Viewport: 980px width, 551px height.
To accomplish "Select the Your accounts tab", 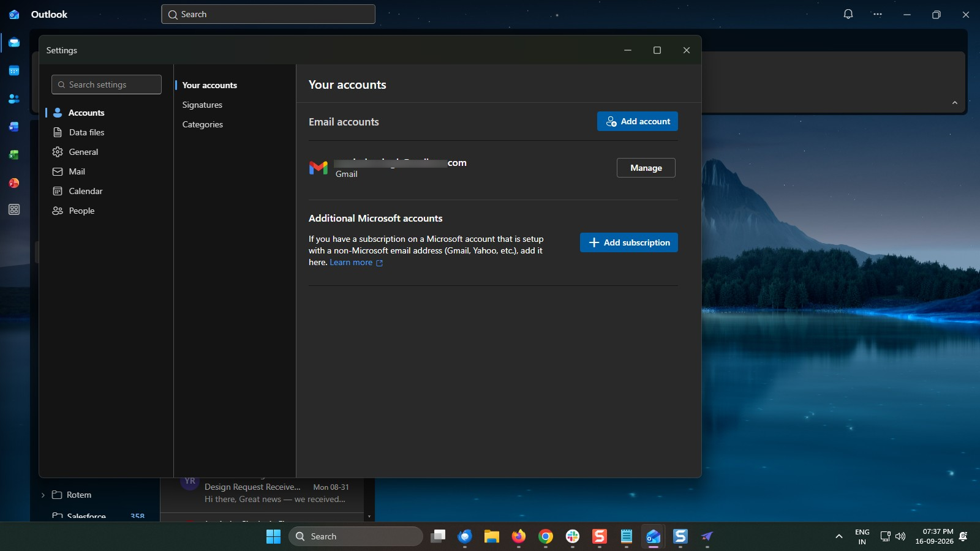I will [x=209, y=85].
